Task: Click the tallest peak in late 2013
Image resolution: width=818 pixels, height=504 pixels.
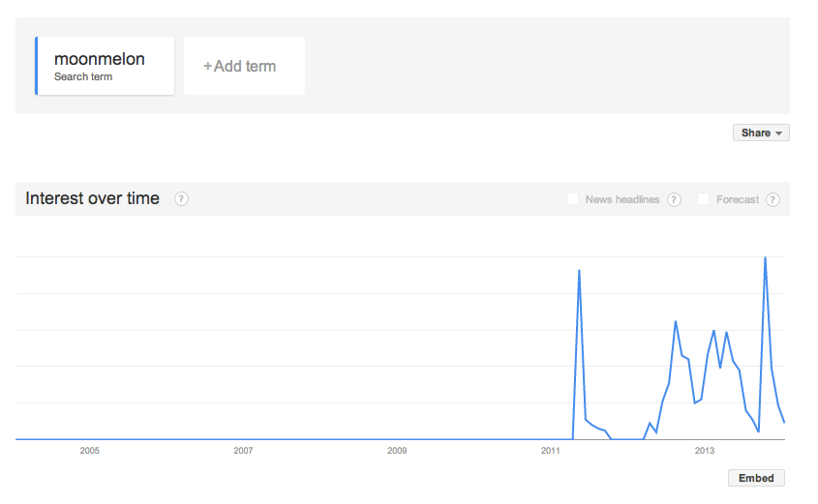Action: (x=766, y=258)
